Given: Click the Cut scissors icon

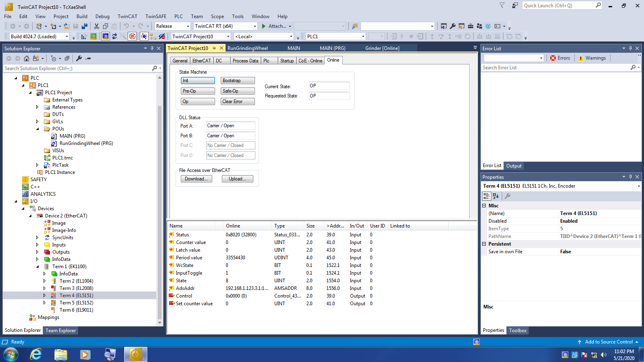Looking at the screenshot, I should tap(97, 26).
